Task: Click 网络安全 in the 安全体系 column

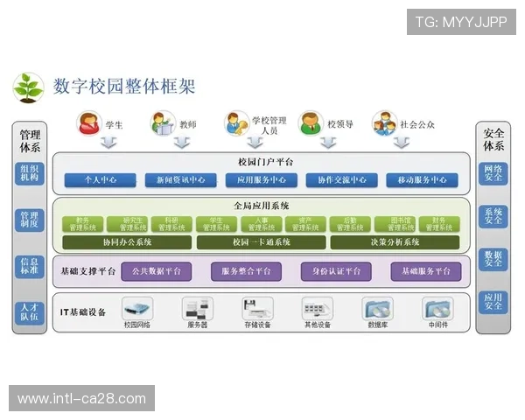Action: click(493, 173)
